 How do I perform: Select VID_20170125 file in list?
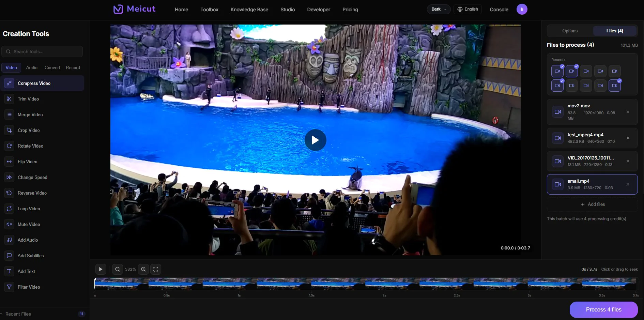pos(592,161)
